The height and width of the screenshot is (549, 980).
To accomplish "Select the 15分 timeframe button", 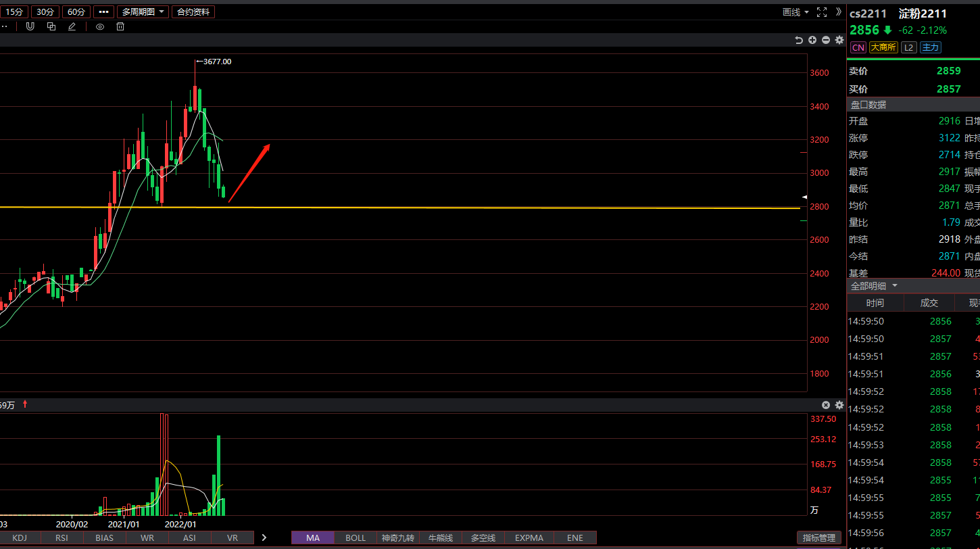I will (14, 12).
